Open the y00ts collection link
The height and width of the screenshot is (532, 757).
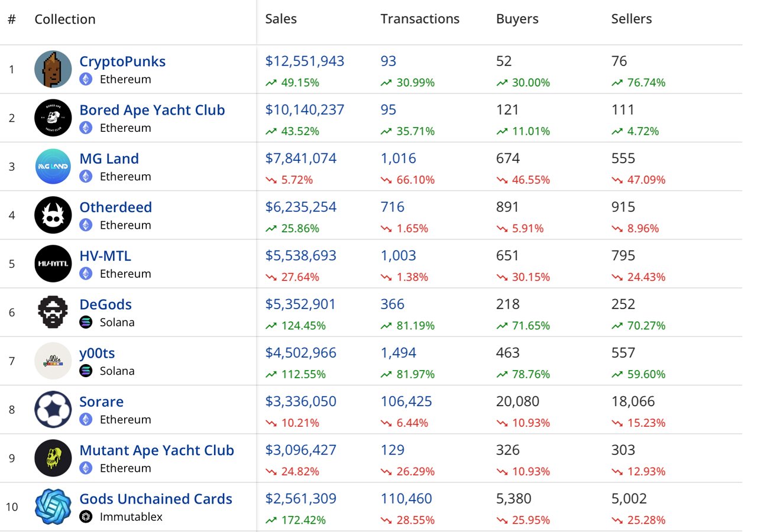point(98,353)
